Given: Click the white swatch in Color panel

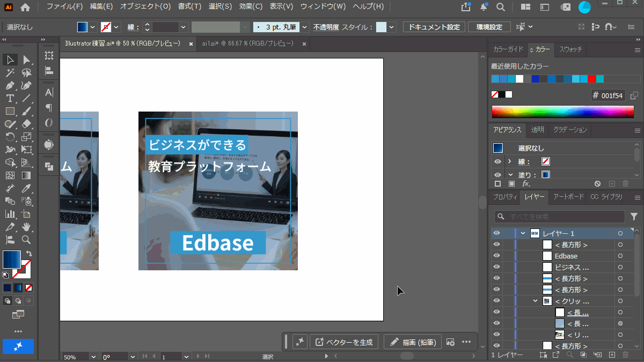Looking at the screenshot, I should (x=509, y=94).
